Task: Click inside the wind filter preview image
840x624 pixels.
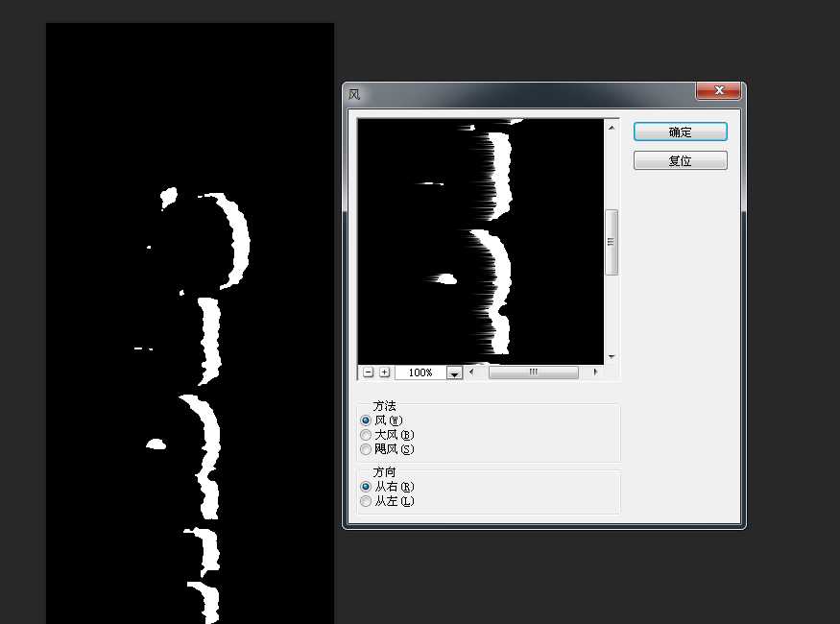Action: coord(480,240)
